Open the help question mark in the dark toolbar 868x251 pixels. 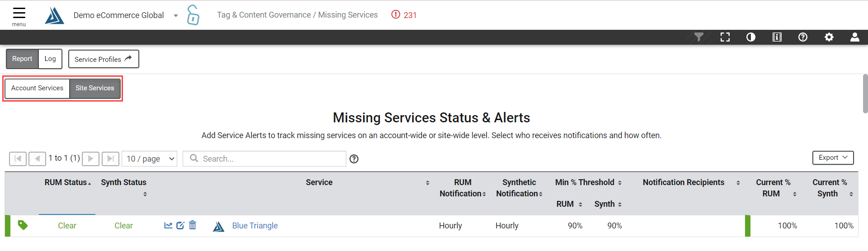(x=803, y=37)
